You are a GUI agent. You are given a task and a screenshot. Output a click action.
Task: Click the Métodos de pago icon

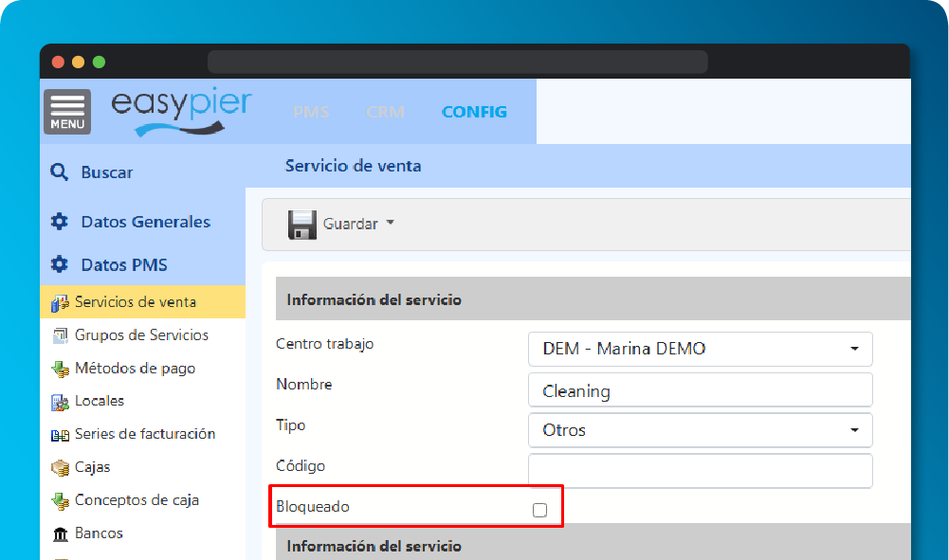coord(60,369)
